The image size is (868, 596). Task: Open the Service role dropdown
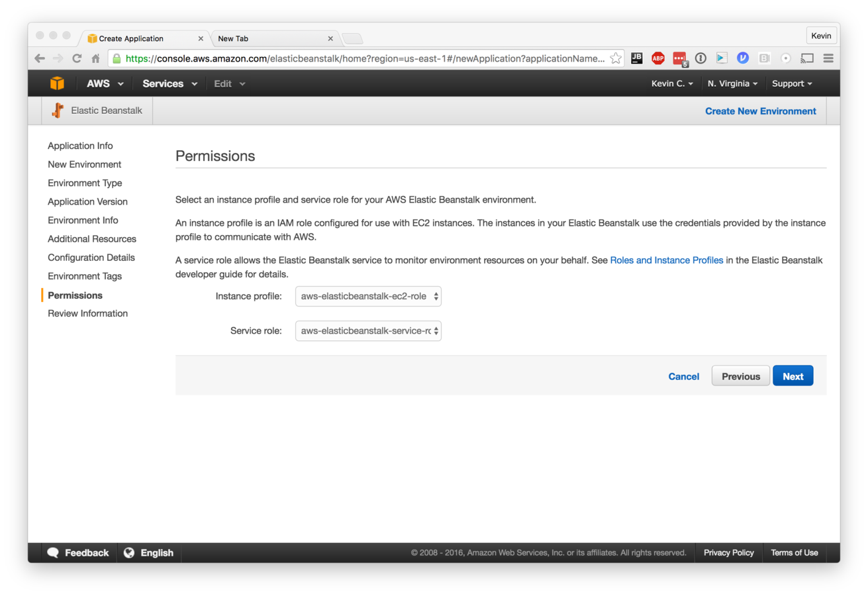[x=368, y=330]
